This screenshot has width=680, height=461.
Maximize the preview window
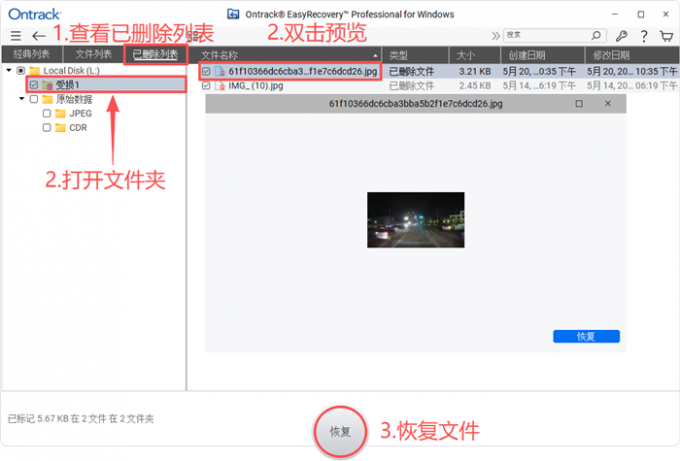579,104
